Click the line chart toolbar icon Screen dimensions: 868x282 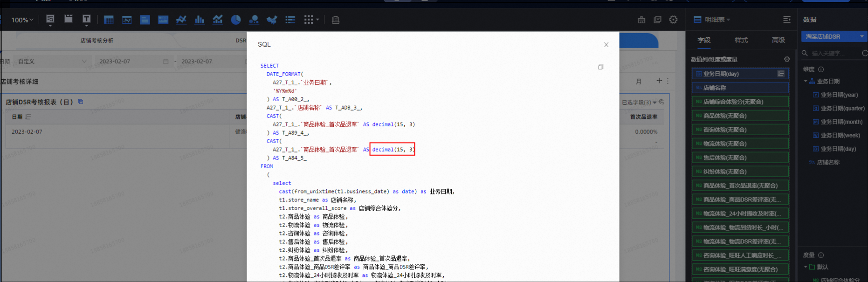[x=181, y=20]
